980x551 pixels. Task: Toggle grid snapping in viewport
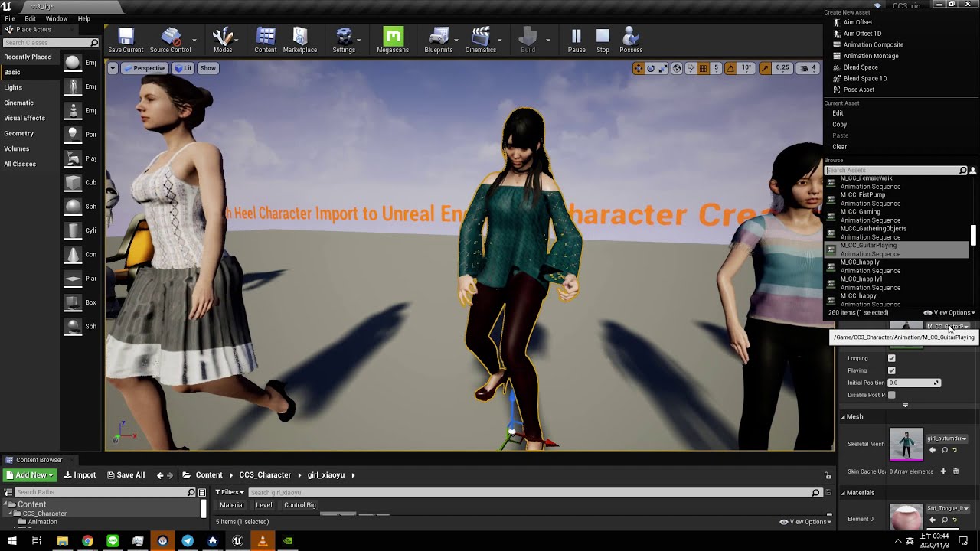703,68
